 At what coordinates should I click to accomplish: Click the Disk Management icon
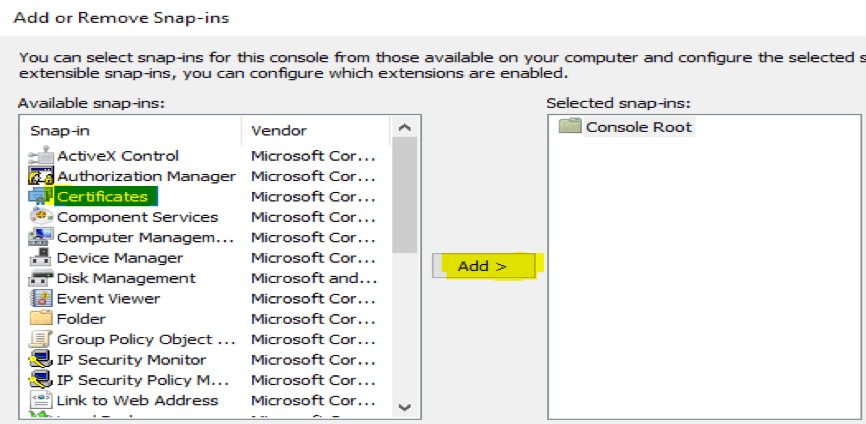coord(41,278)
